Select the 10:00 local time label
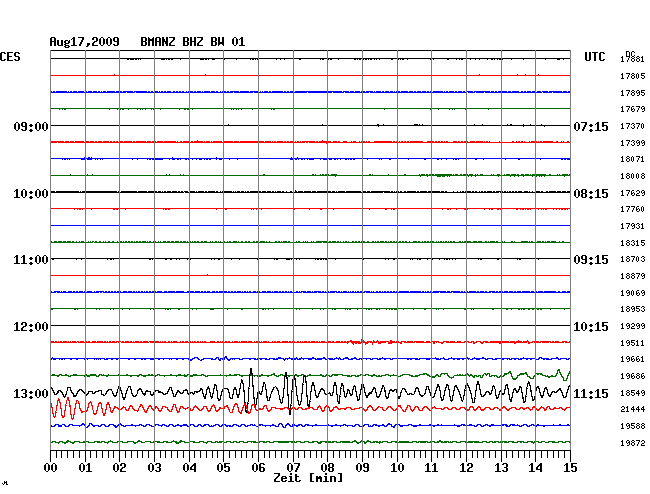 click(x=31, y=194)
